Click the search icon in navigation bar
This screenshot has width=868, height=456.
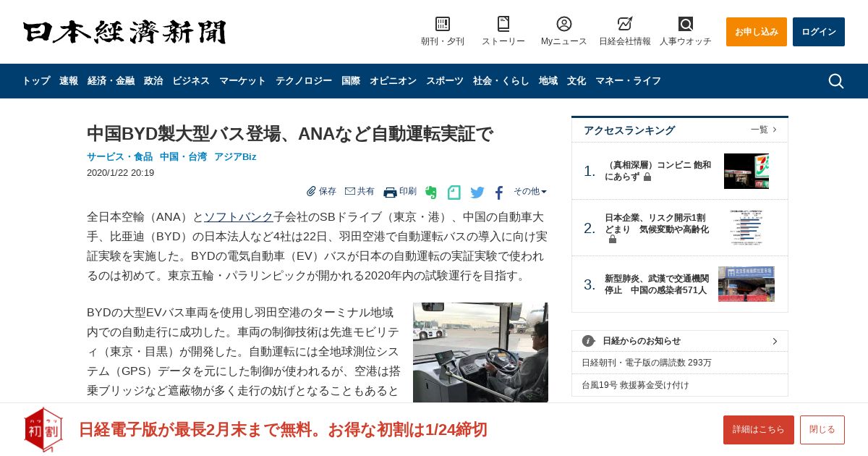click(835, 81)
